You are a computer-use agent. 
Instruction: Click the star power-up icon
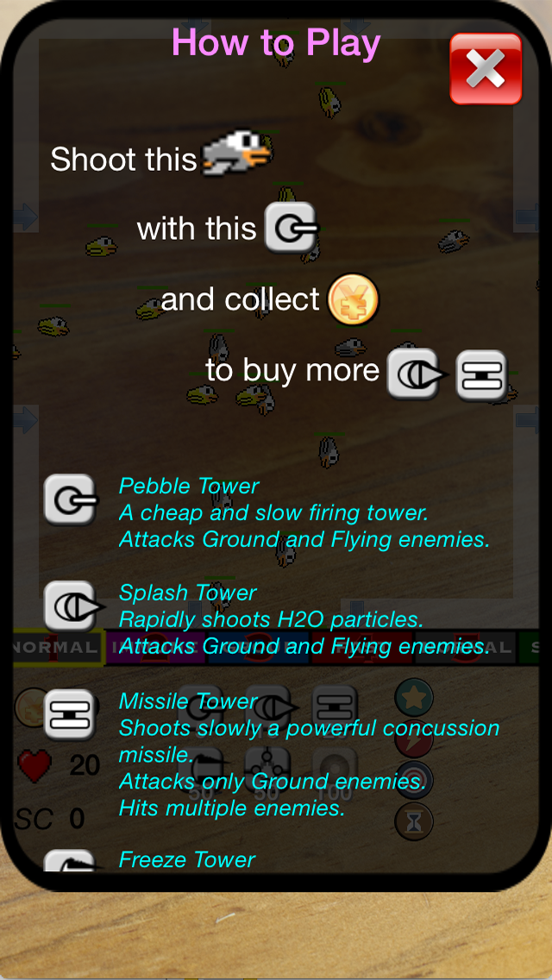pyautogui.click(x=414, y=698)
